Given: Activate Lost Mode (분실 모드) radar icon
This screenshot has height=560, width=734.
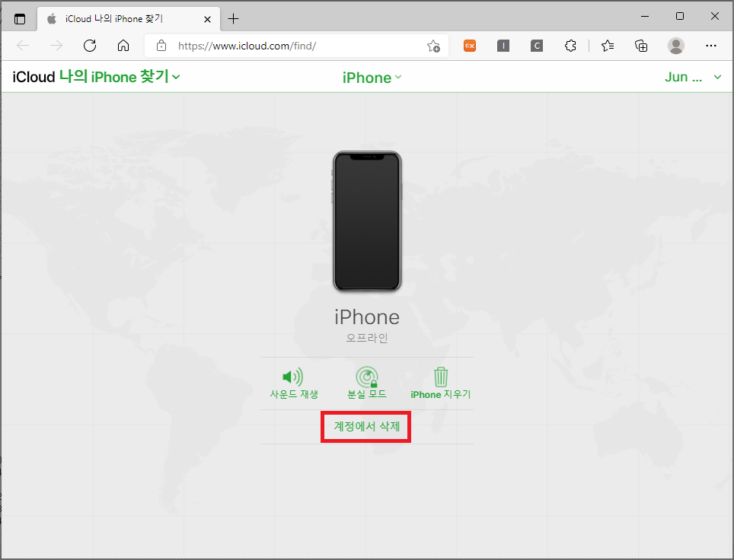Looking at the screenshot, I should (367, 377).
